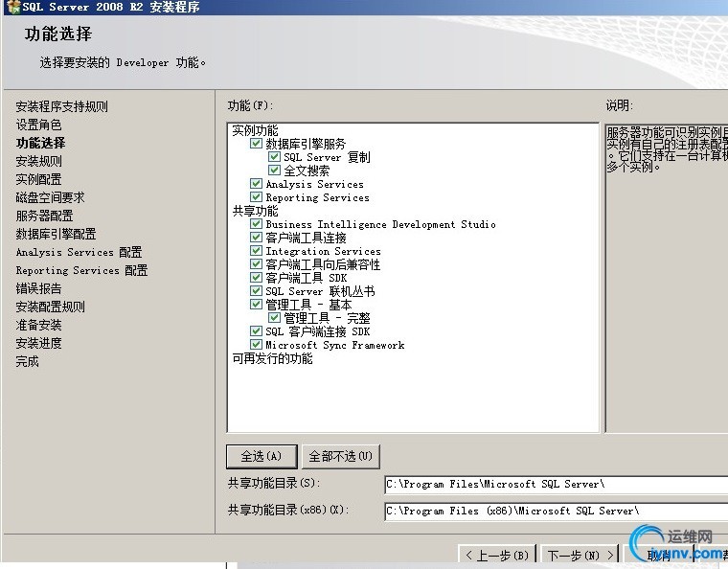Go back with 上一步(B) button
The image size is (728, 569).
(x=497, y=555)
